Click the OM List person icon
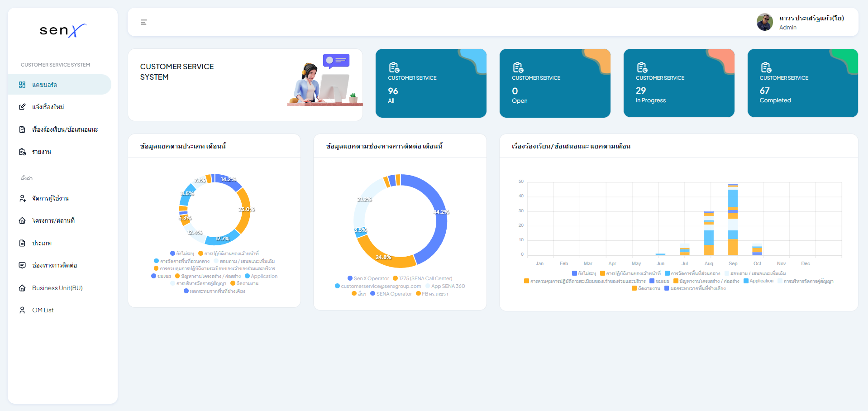 coord(22,310)
